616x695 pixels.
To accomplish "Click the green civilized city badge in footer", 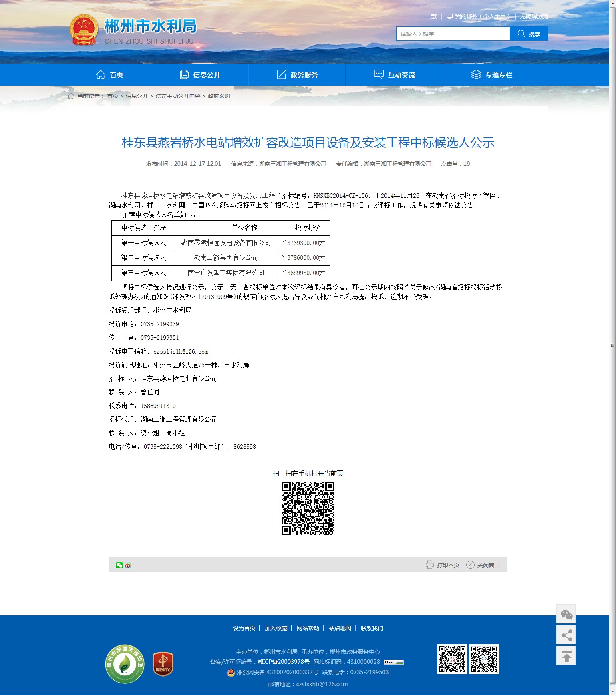I will tap(125, 664).
